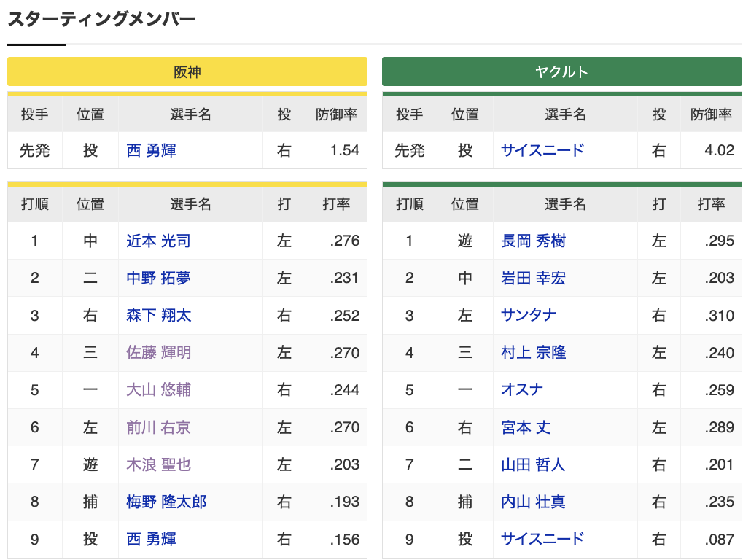The image size is (751, 560).
Task: Click .270 average in 前川 右京's row
Action: coord(344,427)
